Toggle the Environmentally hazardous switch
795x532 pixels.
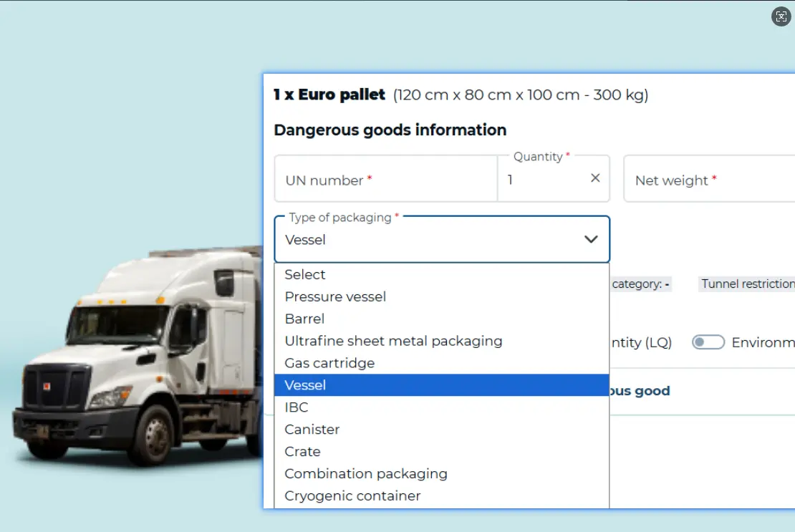tap(708, 342)
